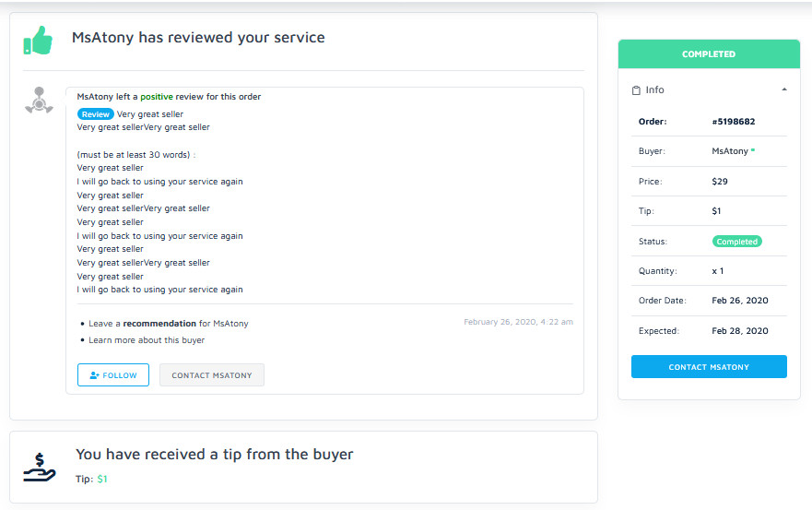The image size is (812, 510).
Task: Click the green $1 tip amount
Action: click(x=102, y=480)
